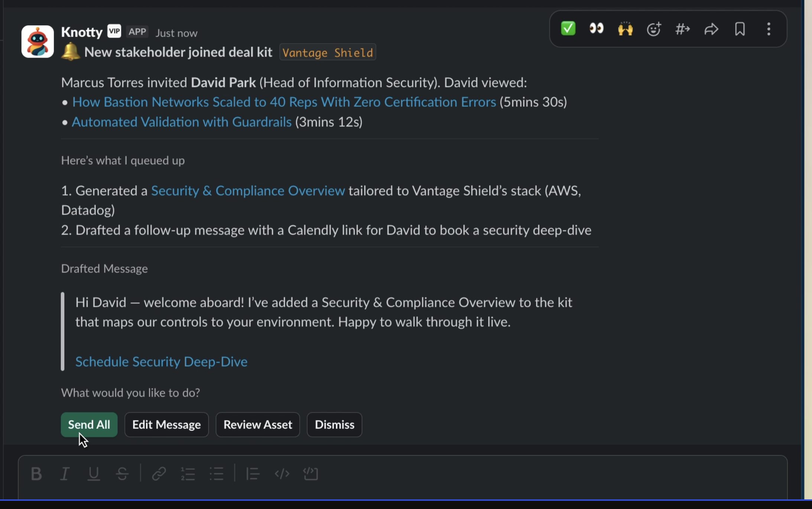
Task: Add a checkmark reaction to Knotty's message
Action: [567, 29]
